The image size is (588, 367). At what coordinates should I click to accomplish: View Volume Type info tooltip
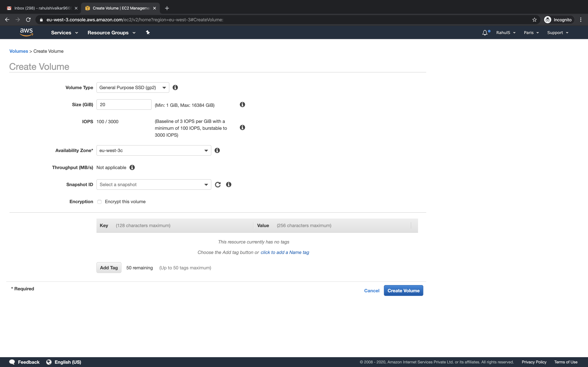coord(175,87)
